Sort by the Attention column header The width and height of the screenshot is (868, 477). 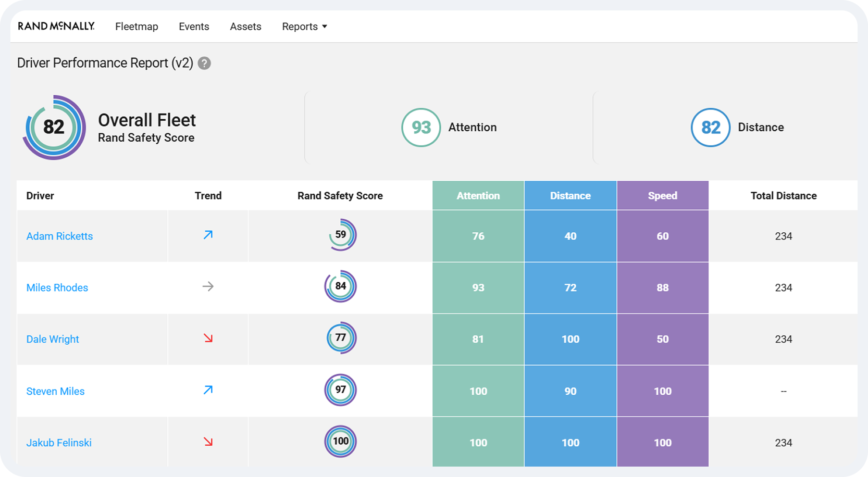point(478,196)
